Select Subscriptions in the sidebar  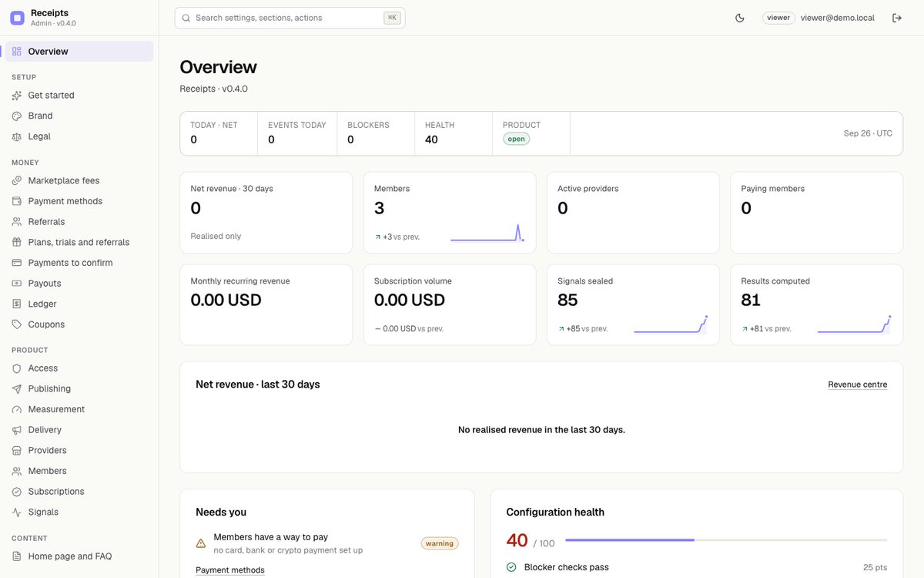(x=79, y=492)
